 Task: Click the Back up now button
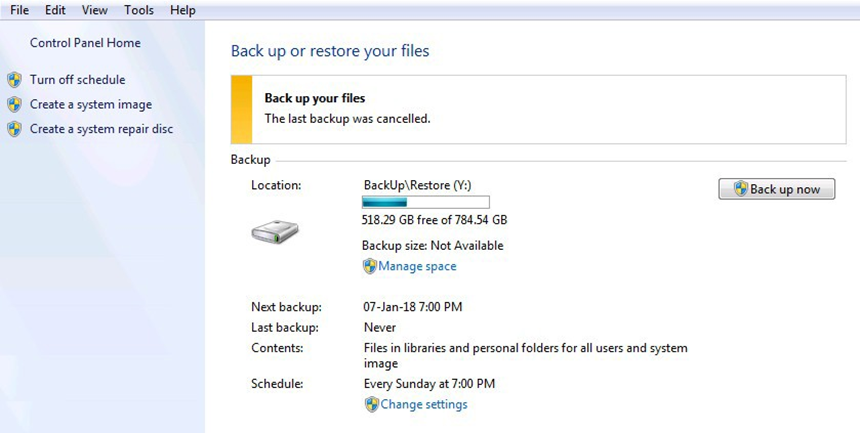click(777, 189)
